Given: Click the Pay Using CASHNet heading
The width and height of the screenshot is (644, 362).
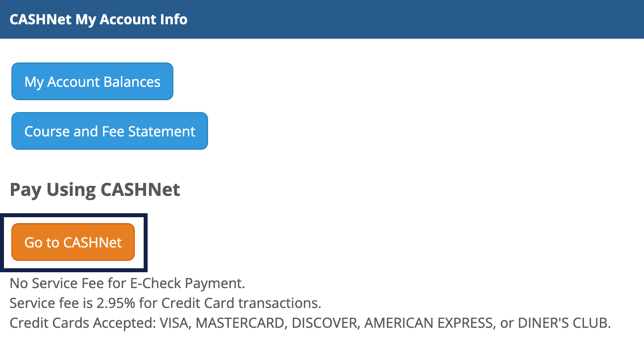Looking at the screenshot, I should [95, 189].
